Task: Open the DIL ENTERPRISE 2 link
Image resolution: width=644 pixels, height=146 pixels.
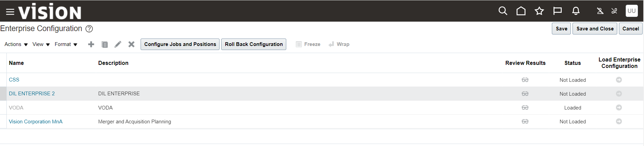Action: click(32, 94)
